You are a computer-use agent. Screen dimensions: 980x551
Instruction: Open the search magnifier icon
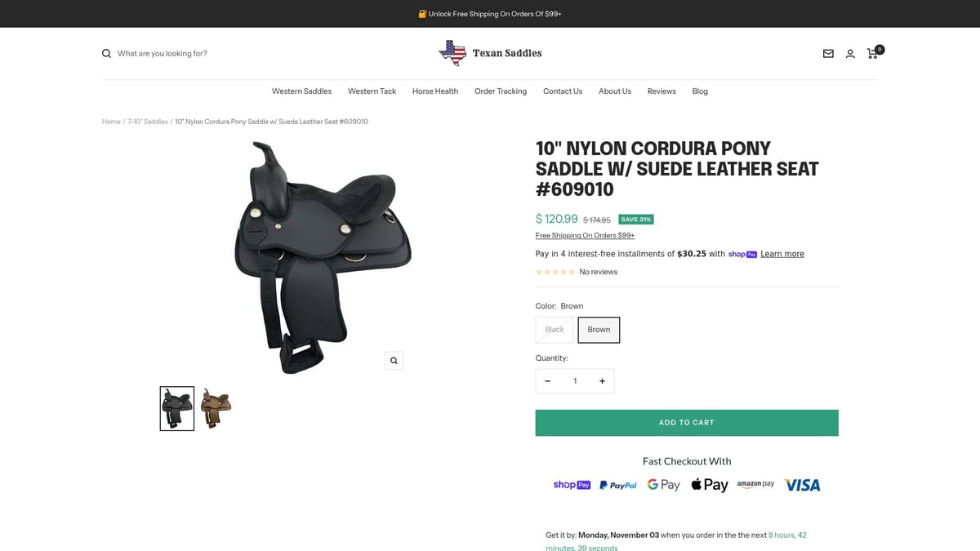[x=106, y=53]
